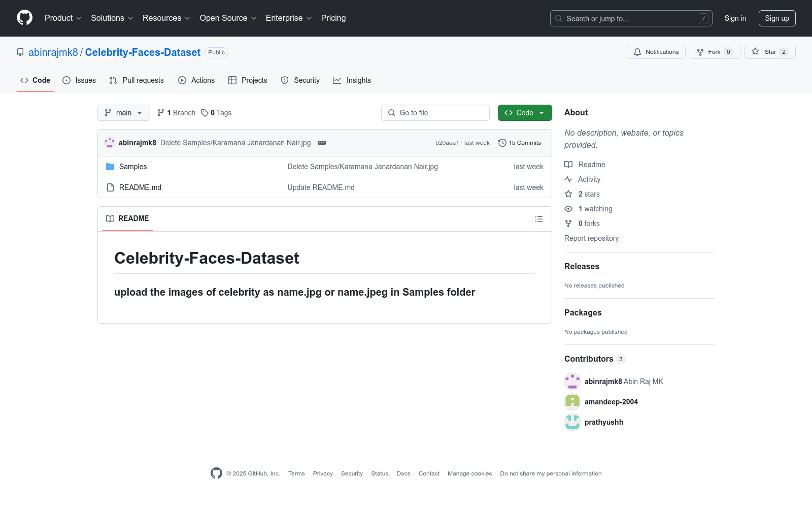Image resolution: width=812 pixels, height=508 pixels.
Task: Click the Docs footer link
Action: pyautogui.click(x=403, y=473)
